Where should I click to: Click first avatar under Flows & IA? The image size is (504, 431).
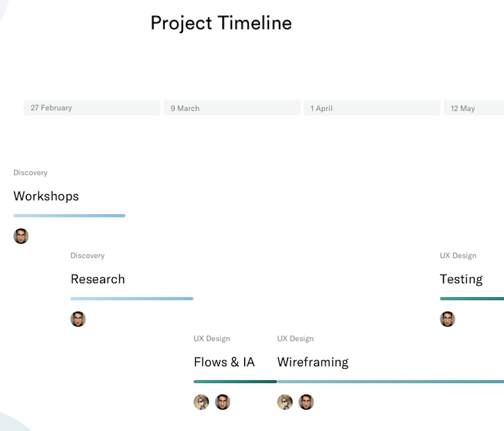pyautogui.click(x=201, y=402)
